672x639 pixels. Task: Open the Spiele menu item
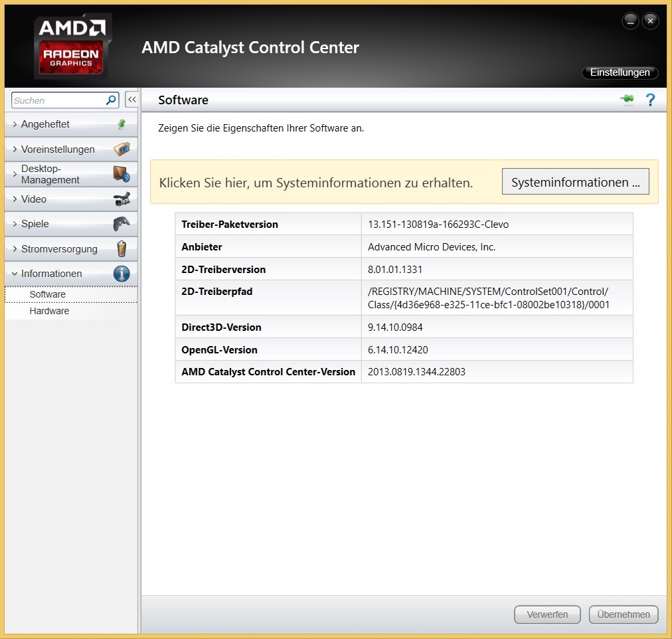click(71, 224)
